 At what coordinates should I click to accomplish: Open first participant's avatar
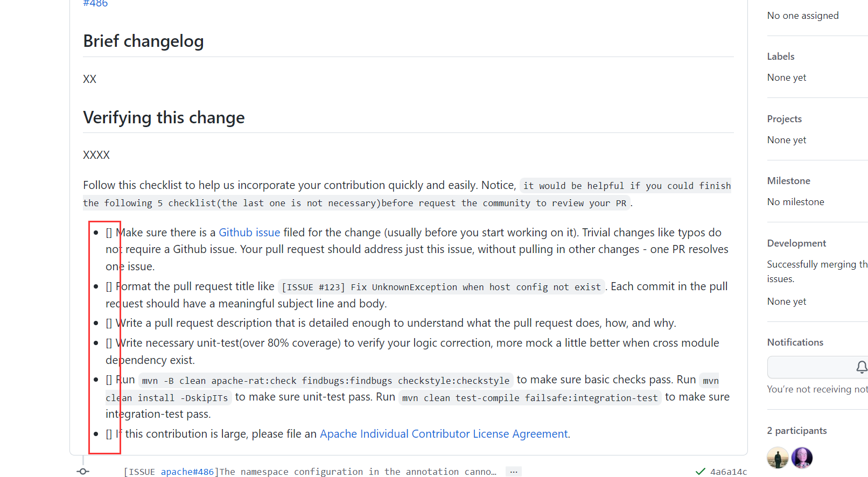[778, 458]
